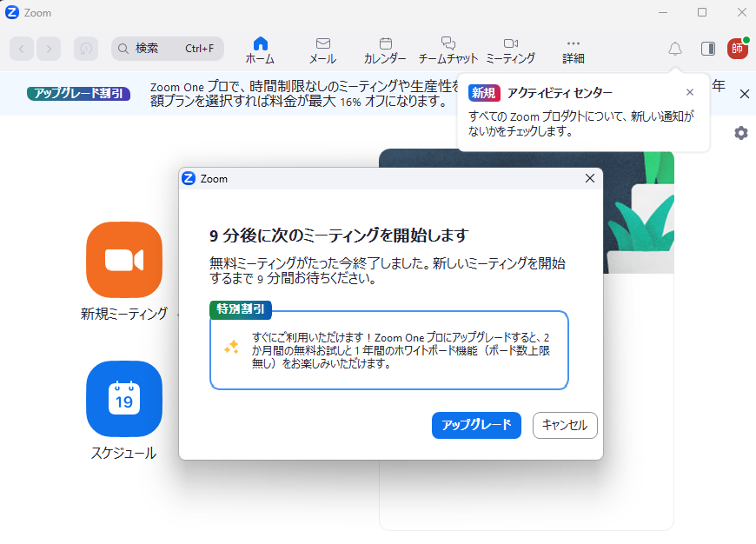
Task: Click the 検索 search field
Action: 168,49
